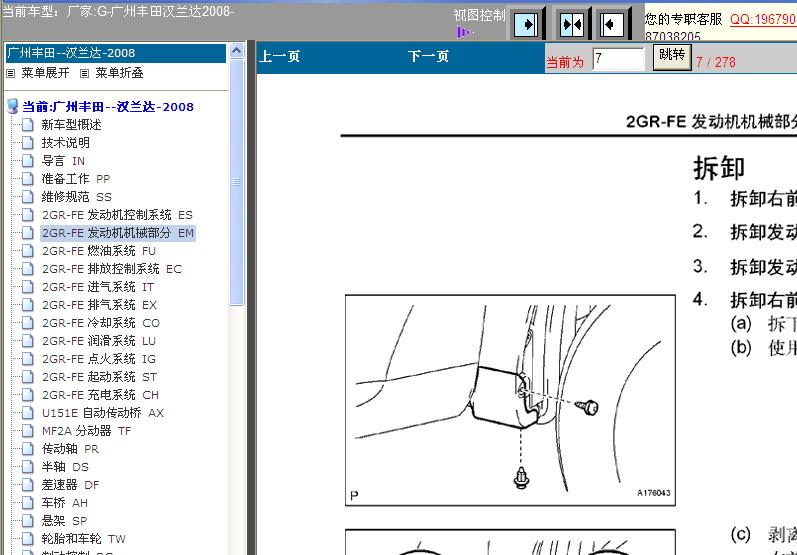Go to previous page with 上一页
Viewport: 797px width, 555px height.
coord(280,56)
